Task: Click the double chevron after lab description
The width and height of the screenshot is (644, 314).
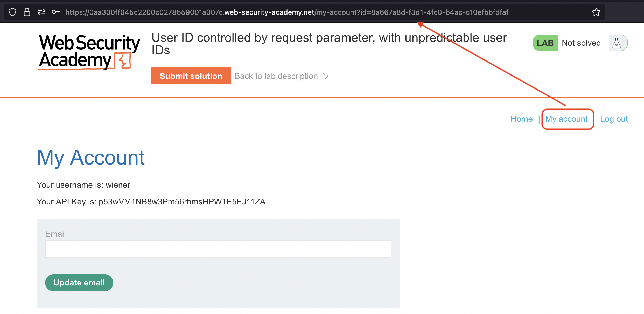Action: tap(325, 76)
